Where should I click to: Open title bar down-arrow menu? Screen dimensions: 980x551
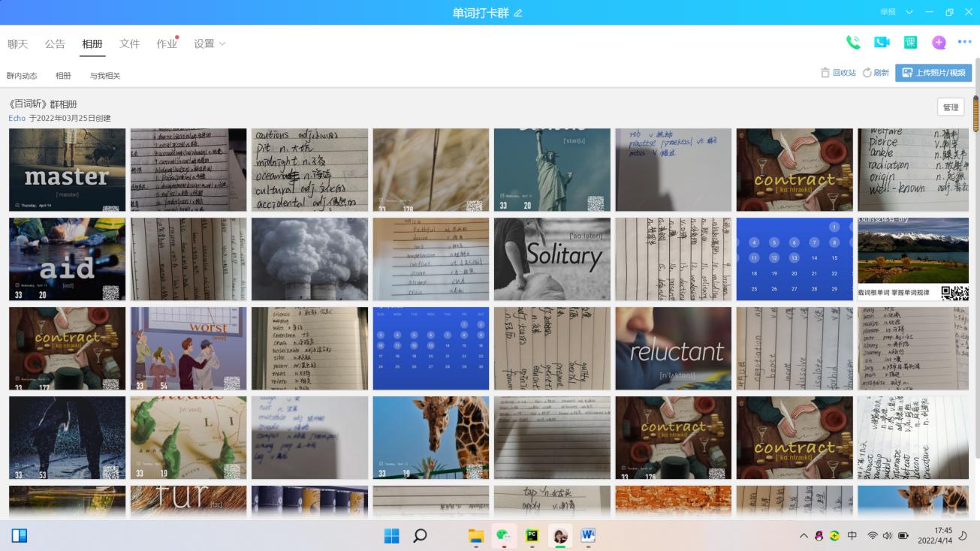(909, 13)
